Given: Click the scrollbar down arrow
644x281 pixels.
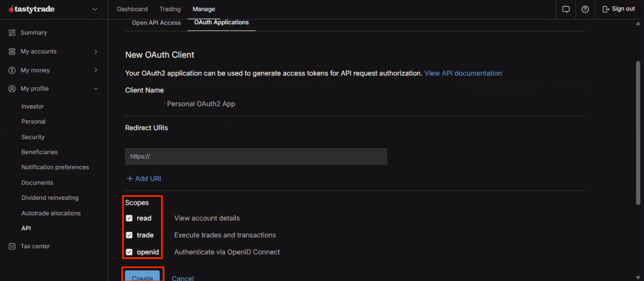Looking at the screenshot, I should pyautogui.click(x=638, y=277).
